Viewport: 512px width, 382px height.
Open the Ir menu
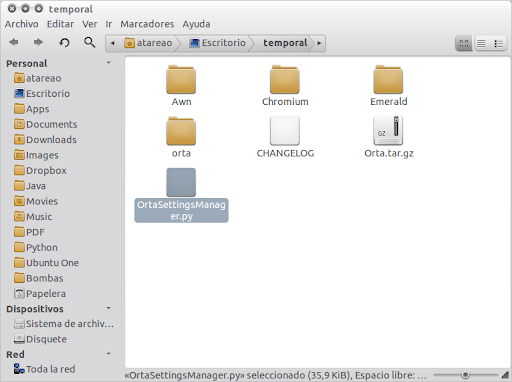pyautogui.click(x=109, y=24)
